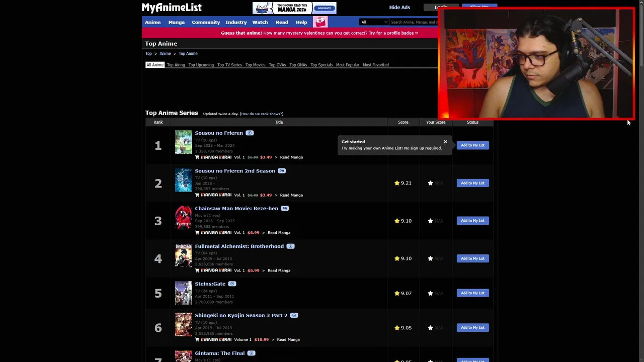
Task: Click How do we rank shows link
Action: pos(262,114)
